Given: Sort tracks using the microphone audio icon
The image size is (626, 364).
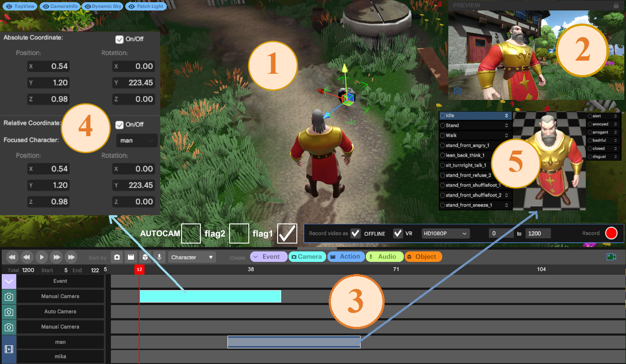Looking at the screenshot, I should pyautogui.click(x=159, y=257).
